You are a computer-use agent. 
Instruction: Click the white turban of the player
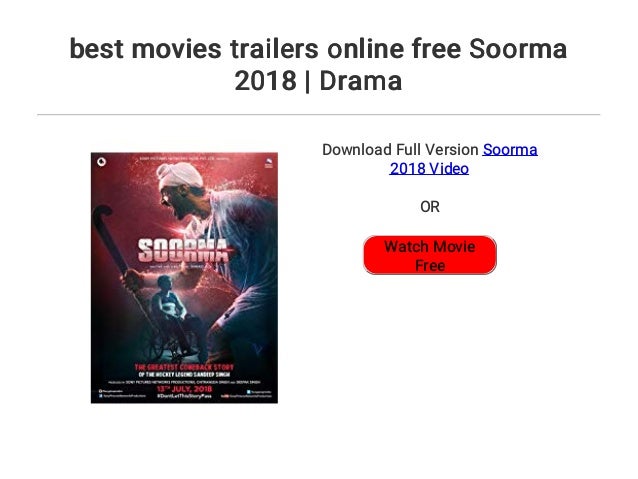point(179,175)
